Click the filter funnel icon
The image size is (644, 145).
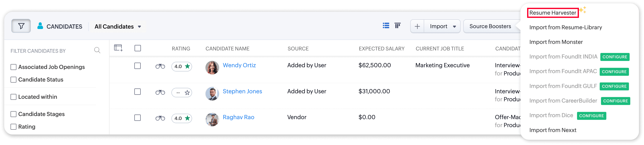coord(21,26)
